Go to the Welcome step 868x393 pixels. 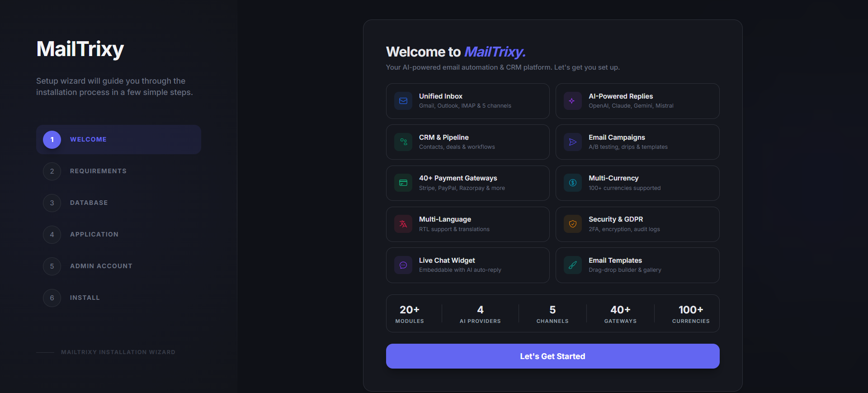[x=118, y=140]
